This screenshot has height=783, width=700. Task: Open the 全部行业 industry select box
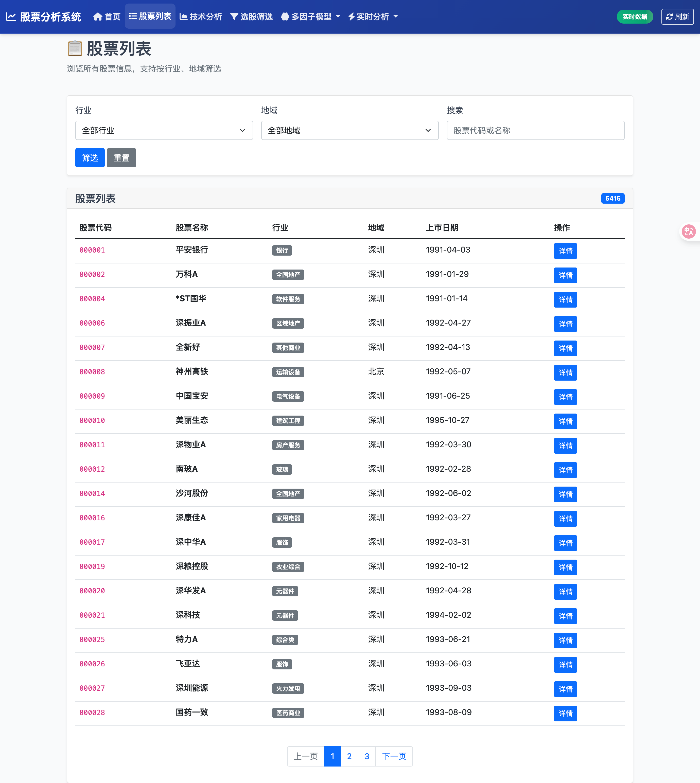point(164,130)
